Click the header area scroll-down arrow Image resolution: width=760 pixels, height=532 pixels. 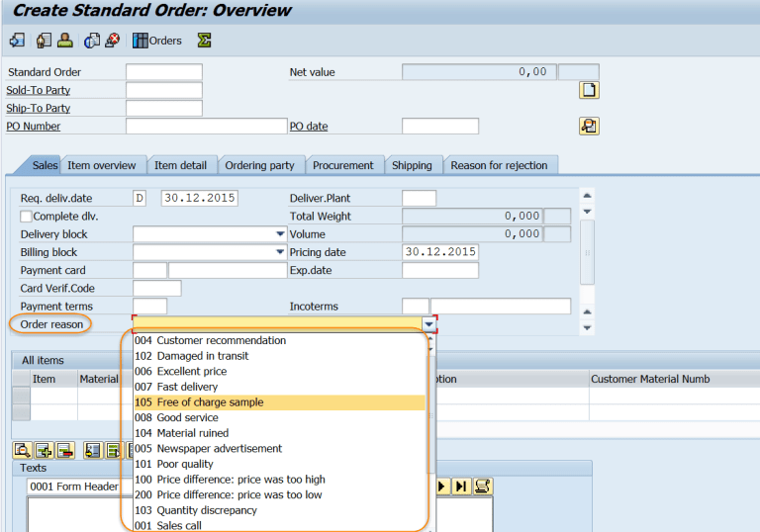[587, 327]
